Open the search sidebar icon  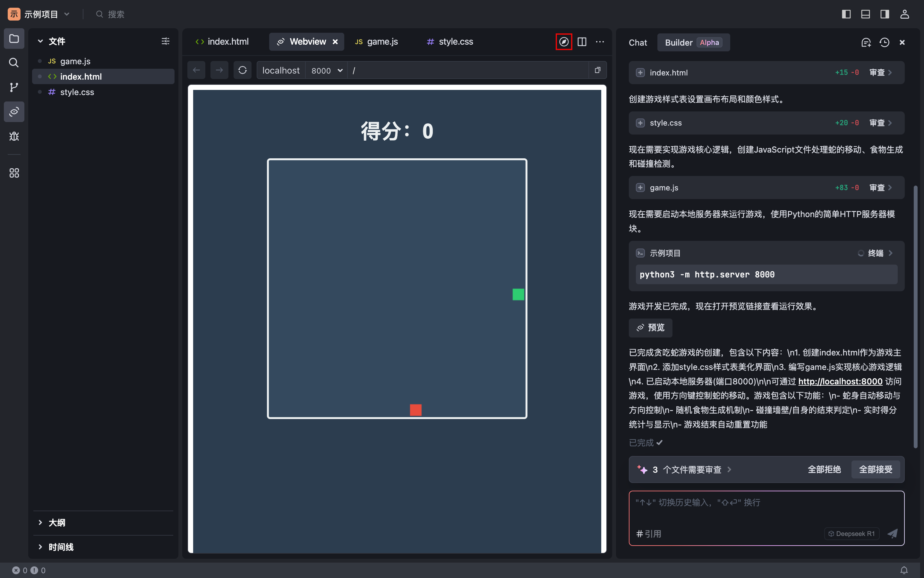(14, 63)
